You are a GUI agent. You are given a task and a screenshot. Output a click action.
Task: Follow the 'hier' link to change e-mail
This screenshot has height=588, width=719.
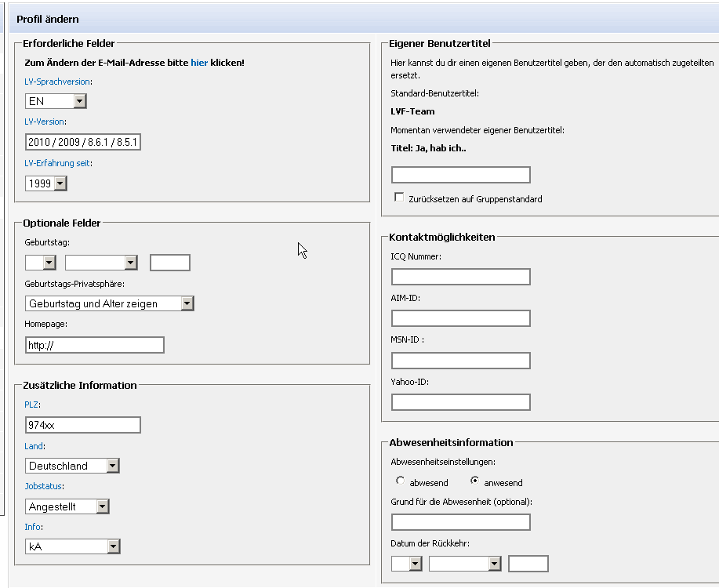coord(199,63)
